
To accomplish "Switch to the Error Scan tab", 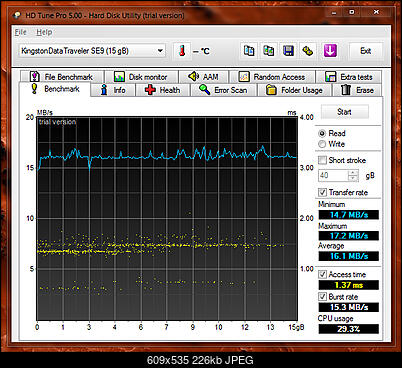I will tap(224, 90).
